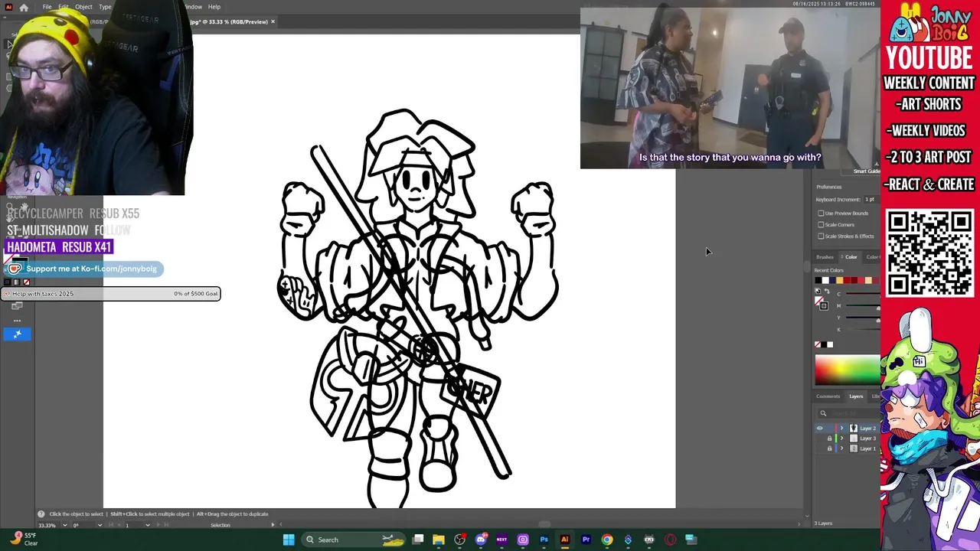The image size is (980, 551).
Task: Swap fill and stroke arrow icon
Action: pos(827,292)
